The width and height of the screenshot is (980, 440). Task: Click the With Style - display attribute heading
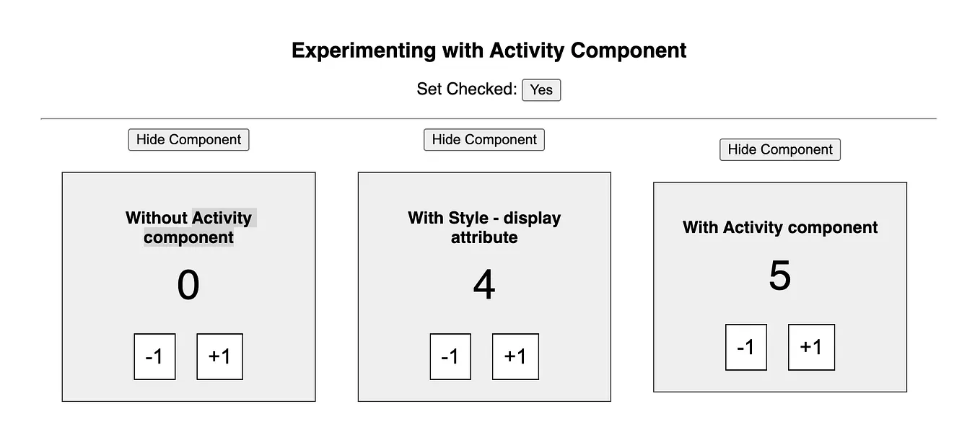coord(484,227)
